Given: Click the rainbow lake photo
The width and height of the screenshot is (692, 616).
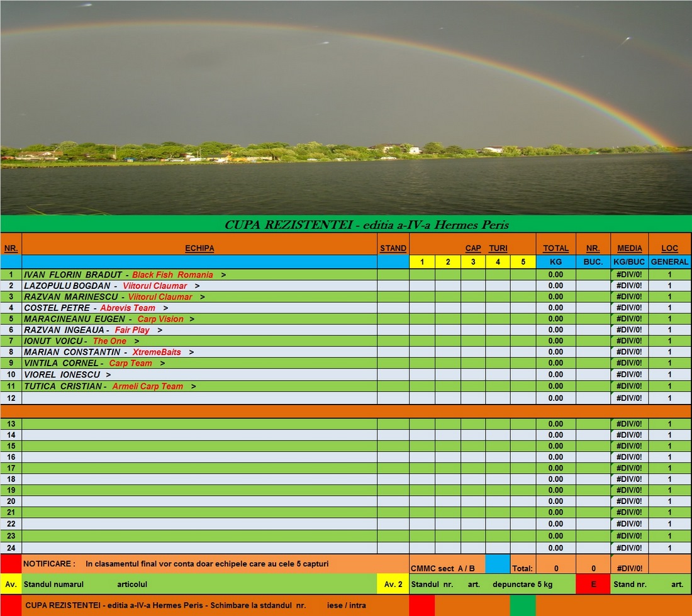Looking at the screenshot, I should [346, 107].
